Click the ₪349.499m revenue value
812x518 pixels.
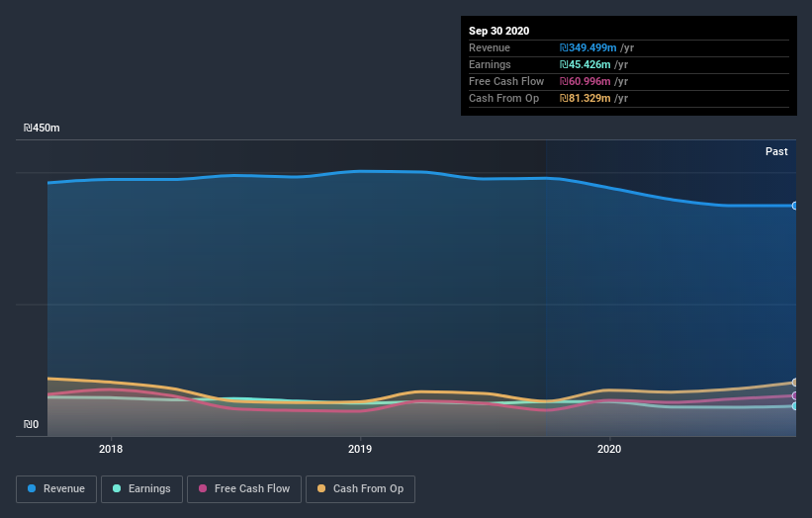587,47
